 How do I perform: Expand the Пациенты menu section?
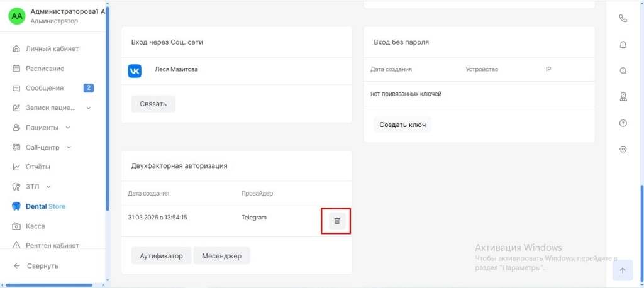pos(68,128)
